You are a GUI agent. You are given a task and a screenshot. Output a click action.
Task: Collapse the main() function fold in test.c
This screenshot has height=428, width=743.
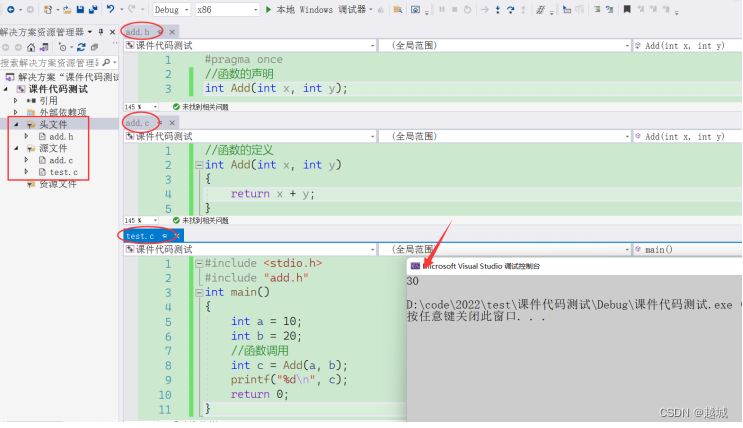(x=199, y=292)
